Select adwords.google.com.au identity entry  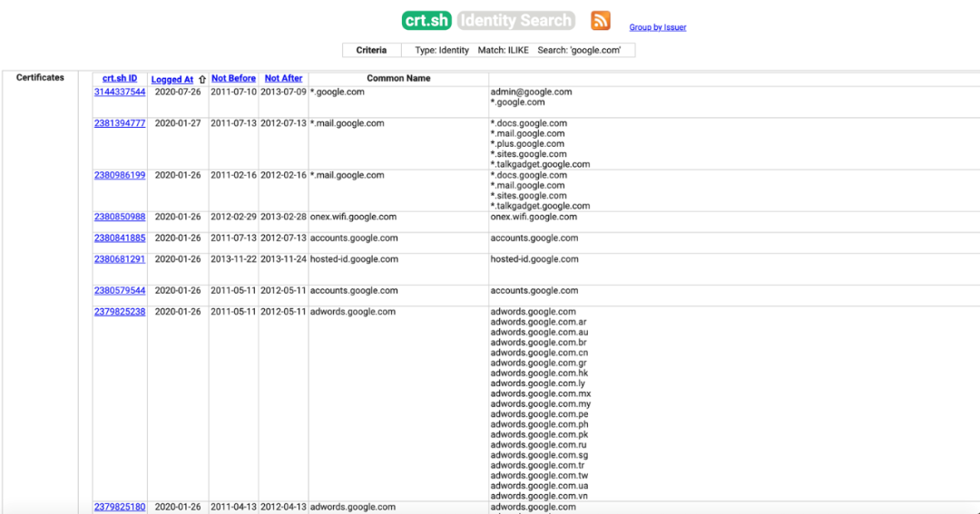pos(539,333)
